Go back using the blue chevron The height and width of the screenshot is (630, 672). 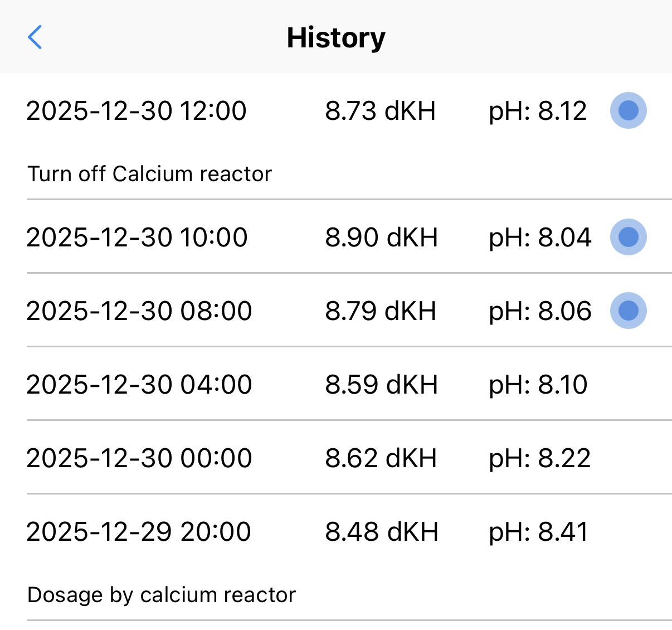tap(35, 37)
